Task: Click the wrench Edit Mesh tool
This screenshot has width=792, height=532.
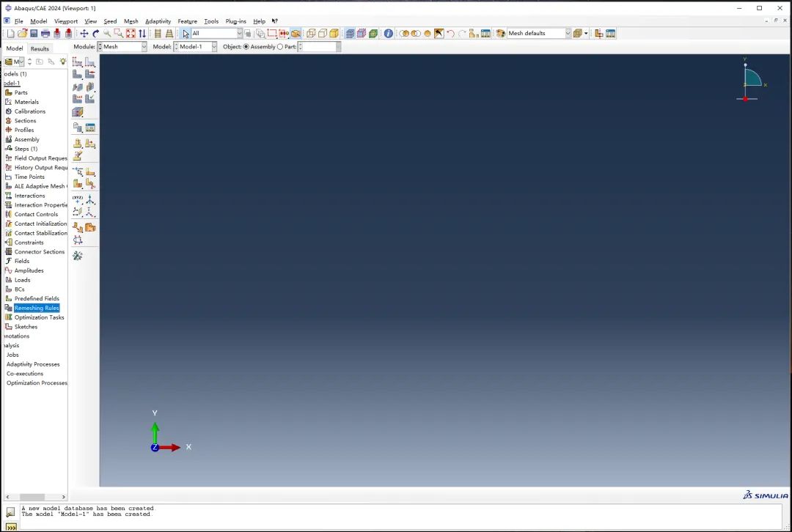Action: pos(77,256)
